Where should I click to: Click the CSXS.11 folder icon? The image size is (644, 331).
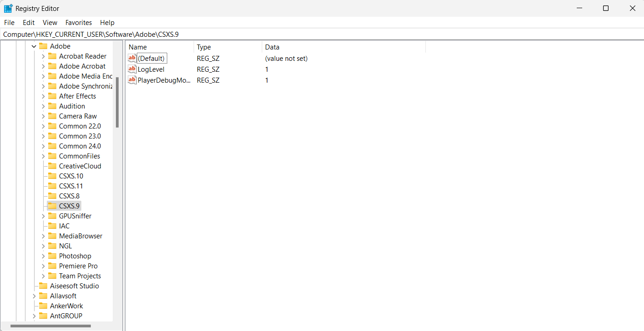[x=52, y=186]
